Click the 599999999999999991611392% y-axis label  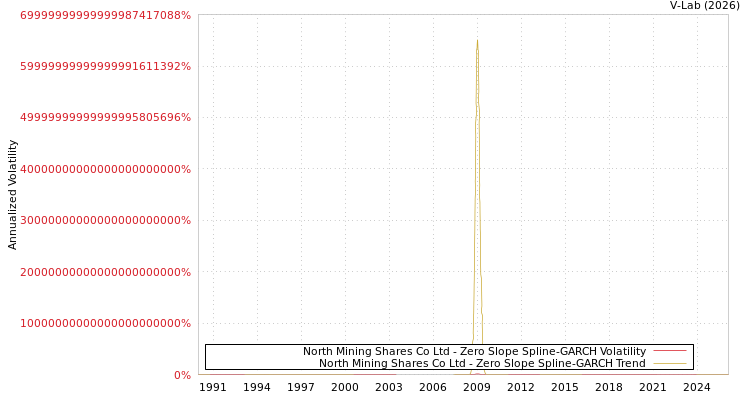105,67
